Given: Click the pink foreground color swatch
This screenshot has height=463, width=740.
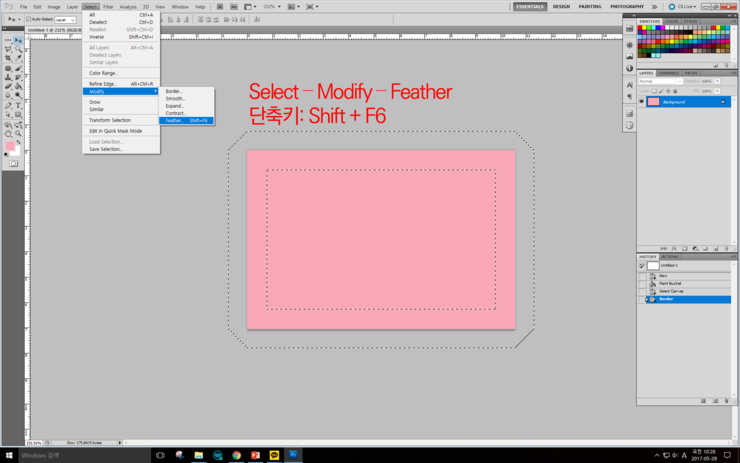Looking at the screenshot, I should pos(10,146).
